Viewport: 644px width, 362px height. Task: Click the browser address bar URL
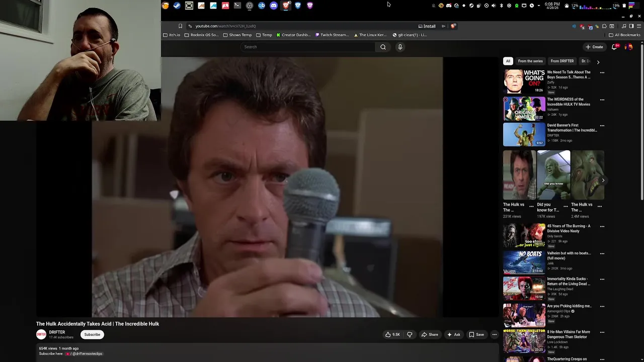(225, 26)
